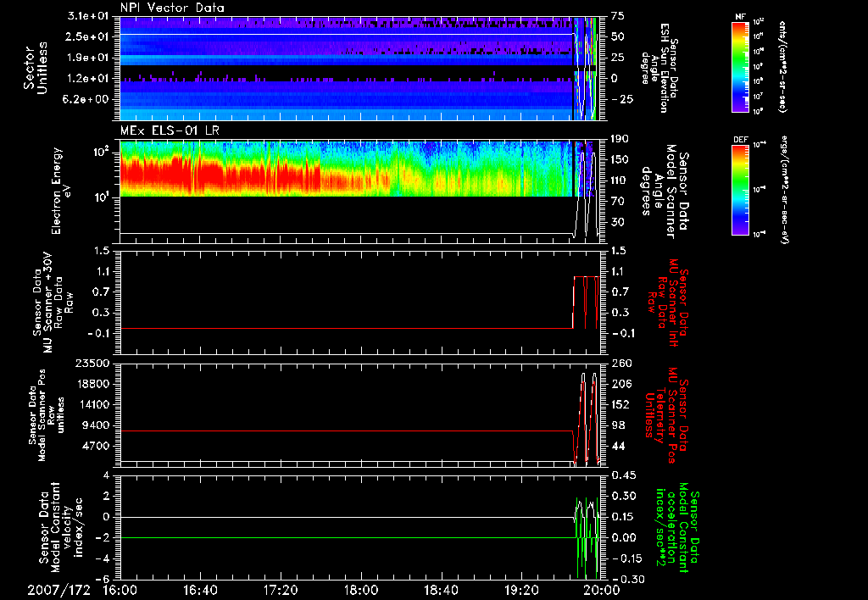The width and height of the screenshot is (868, 600).
Task: Click the 4700 scanner position tick label
Action: click(x=96, y=446)
